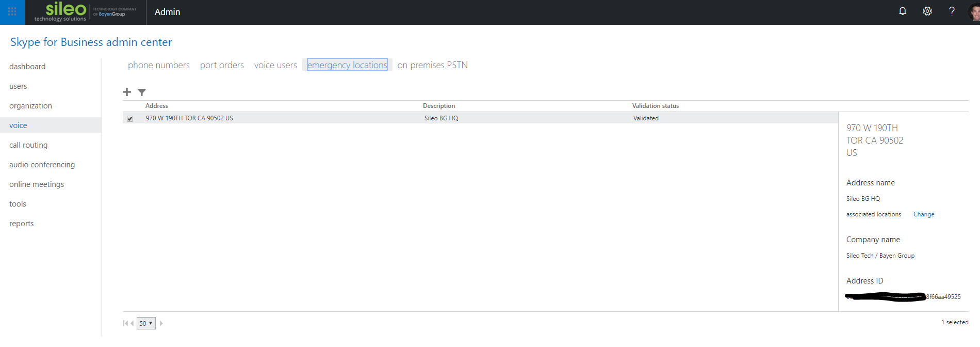Uncheck the 970 W 190TH address row
This screenshot has width=980, height=347.
coord(130,119)
